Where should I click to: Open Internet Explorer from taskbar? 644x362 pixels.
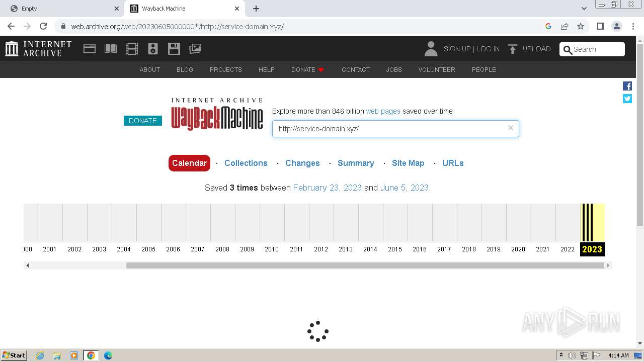[40, 355]
